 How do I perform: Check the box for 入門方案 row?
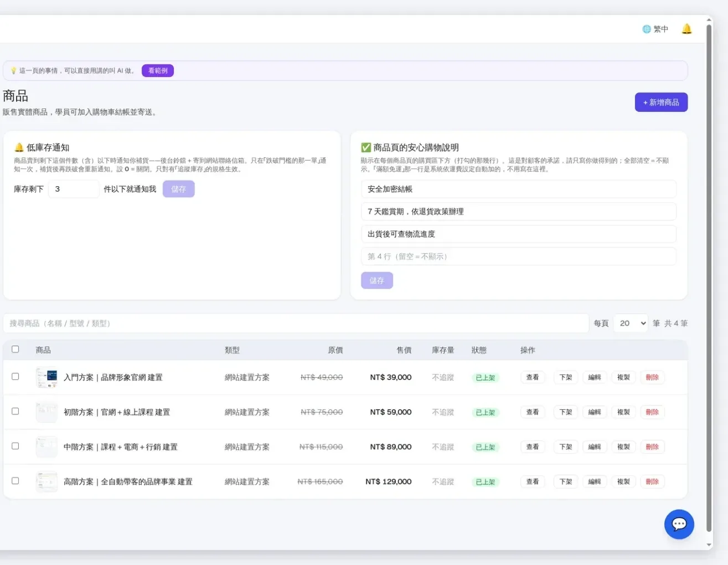click(16, 377)
